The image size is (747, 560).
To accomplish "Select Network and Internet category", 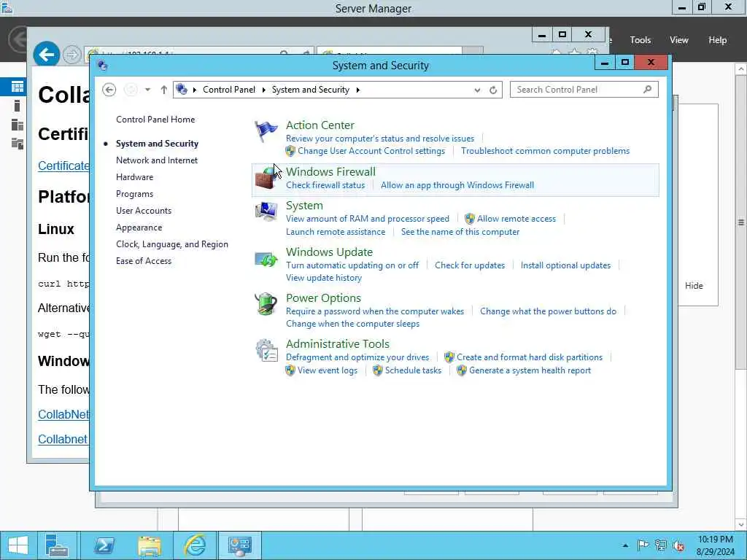I will (157, 160).
